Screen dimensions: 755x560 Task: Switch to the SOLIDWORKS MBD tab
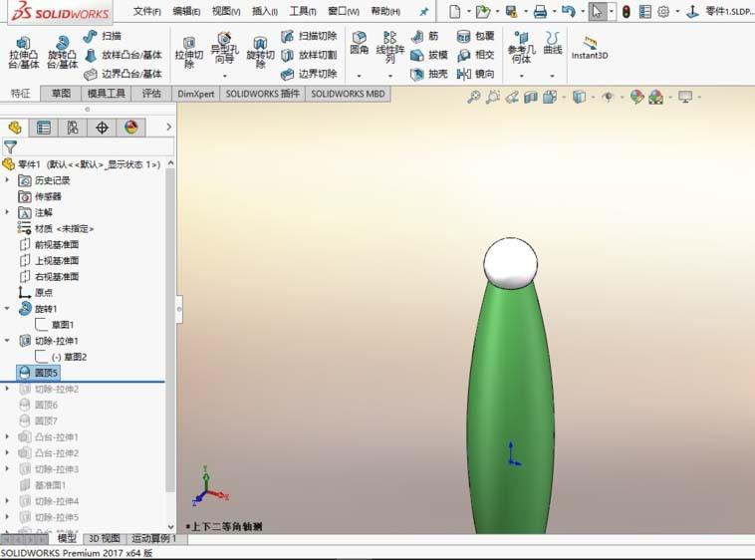pyautogui.click(x=348, y=94)
